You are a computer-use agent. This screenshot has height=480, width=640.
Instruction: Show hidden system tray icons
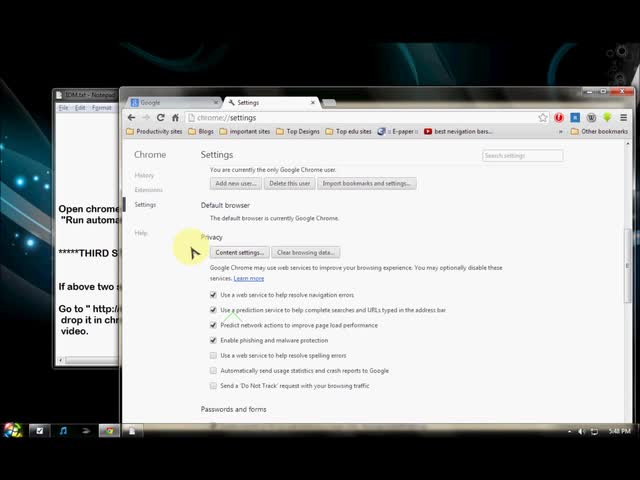[x=569, y=431]
